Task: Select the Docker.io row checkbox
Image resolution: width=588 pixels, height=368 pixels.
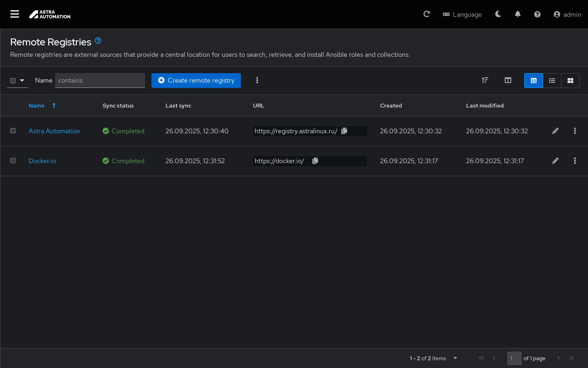Action: click(x=13, y=161)
